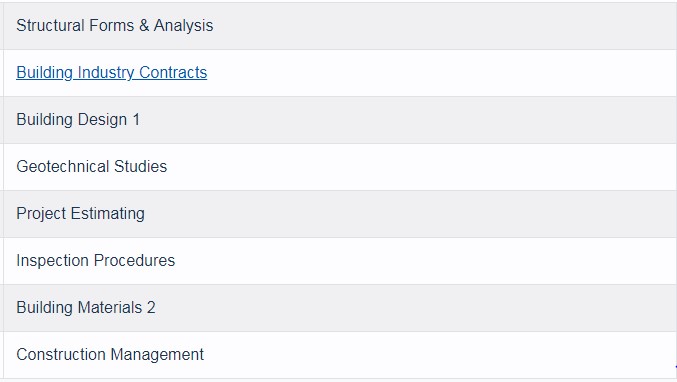
Task: Select the Structural Forms & Analysis row text
Action: tap(114, 25)
